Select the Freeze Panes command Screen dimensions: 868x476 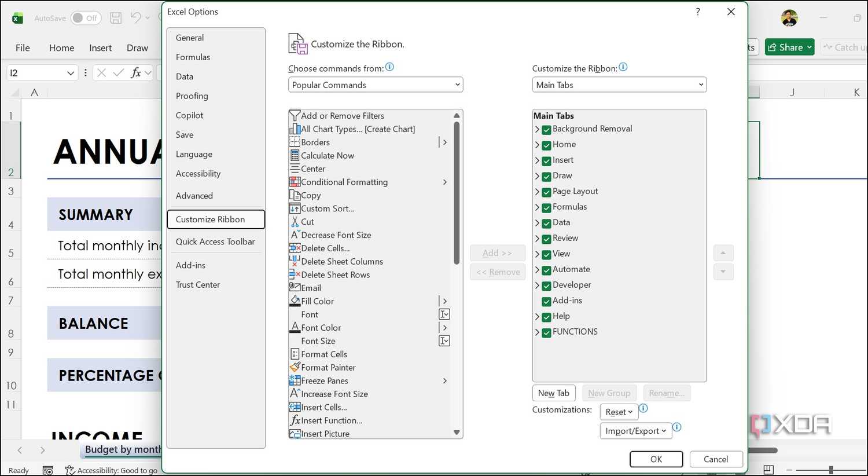(370, 381)
